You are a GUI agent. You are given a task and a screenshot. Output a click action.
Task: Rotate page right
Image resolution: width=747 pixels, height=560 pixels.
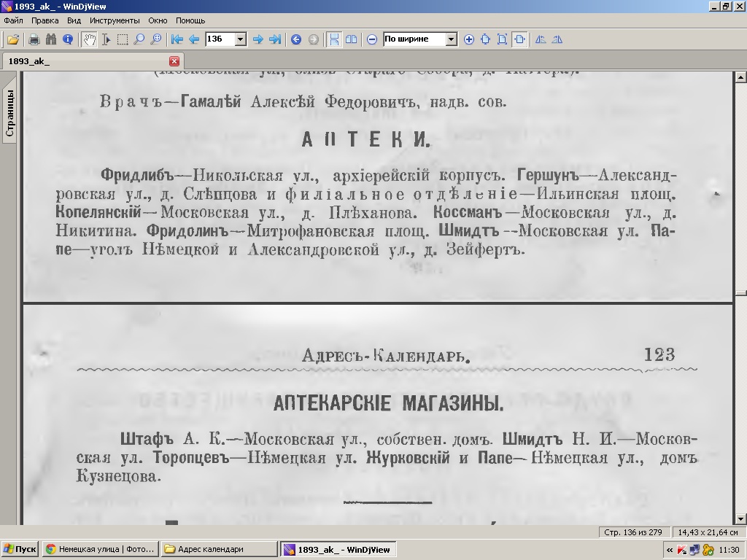557,39
